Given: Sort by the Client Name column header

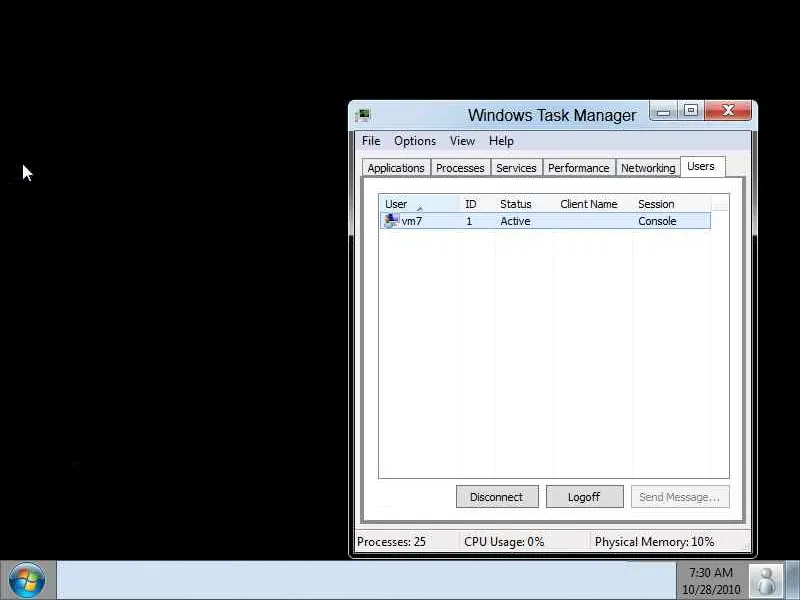Looking at the screenshot, I should click(594, 204).
